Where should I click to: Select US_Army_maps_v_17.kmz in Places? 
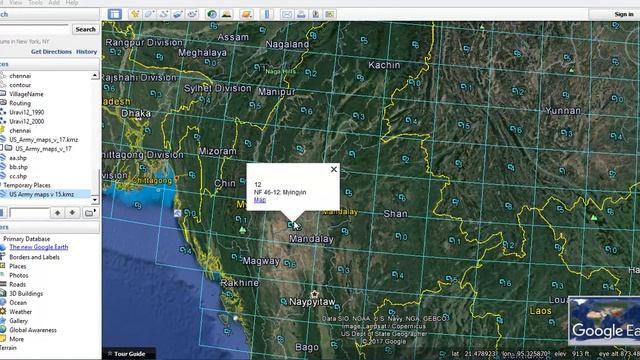[x=44, y=140]
